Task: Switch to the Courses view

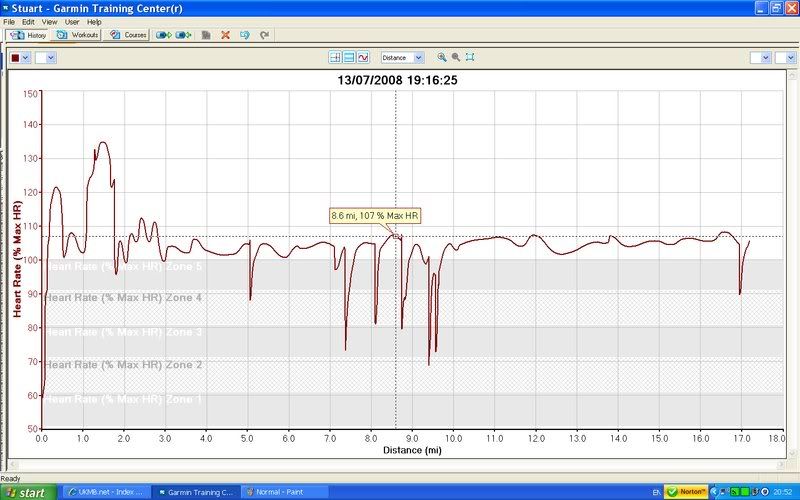Action: click(128, 35)
